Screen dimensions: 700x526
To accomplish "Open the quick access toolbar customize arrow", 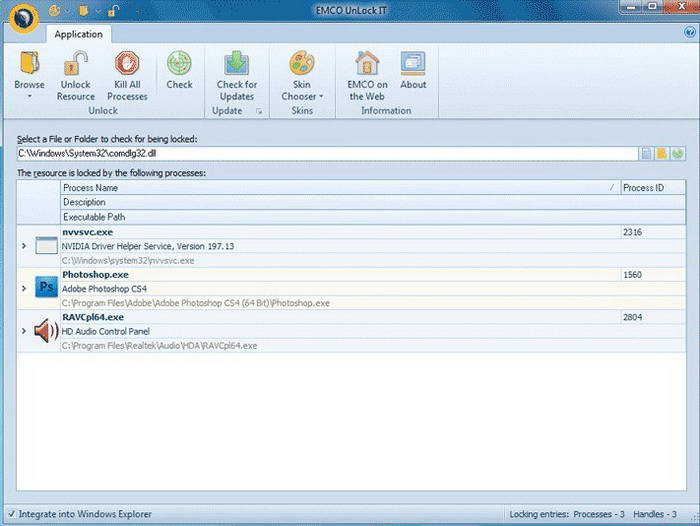I will pos(138,11).
